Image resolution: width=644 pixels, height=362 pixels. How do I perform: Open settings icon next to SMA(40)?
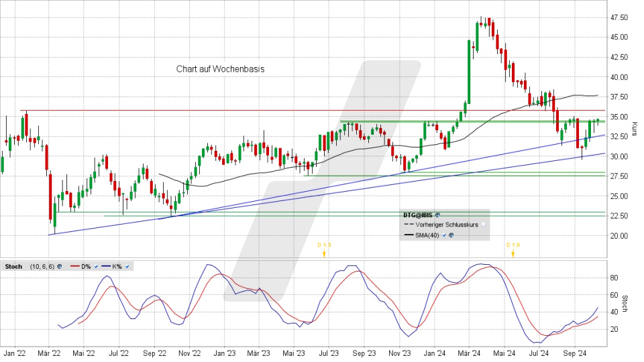point(451,235)
